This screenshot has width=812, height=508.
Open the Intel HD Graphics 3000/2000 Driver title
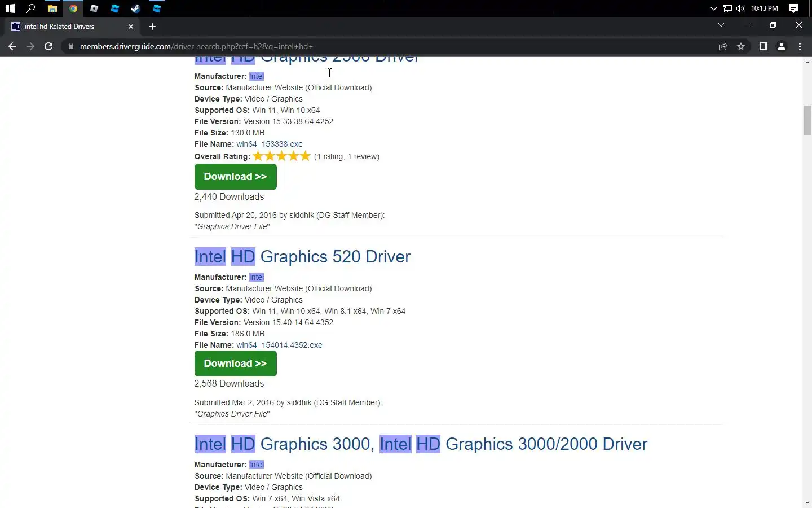(421, 444)
